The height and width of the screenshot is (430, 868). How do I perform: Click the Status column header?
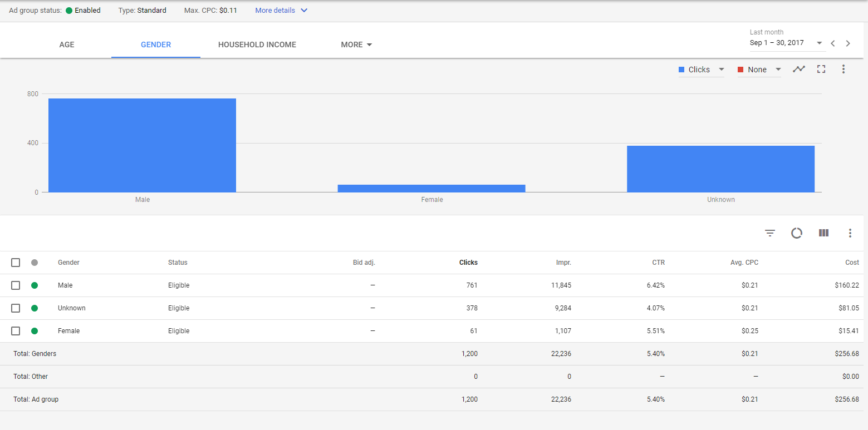(178, 263)
